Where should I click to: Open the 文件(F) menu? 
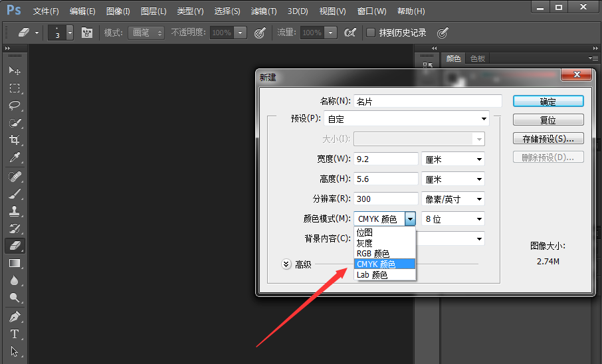46,11
